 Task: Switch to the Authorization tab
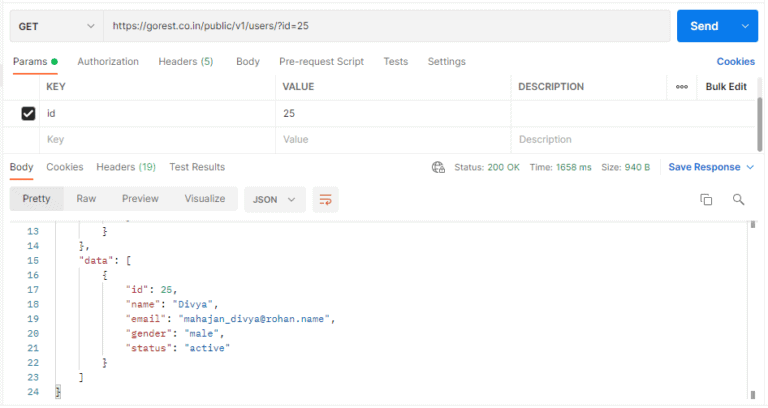[x=108, y=61]
